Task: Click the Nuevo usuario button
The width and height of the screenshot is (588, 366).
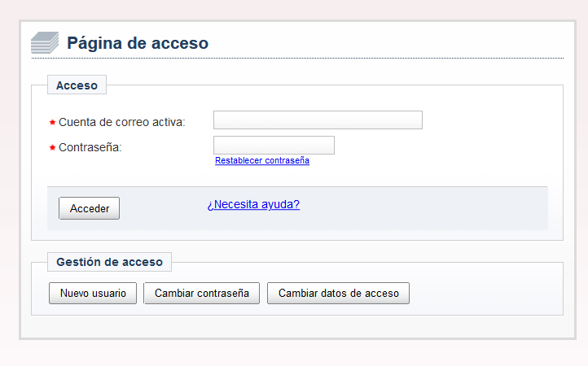Action: click(93, 293)
